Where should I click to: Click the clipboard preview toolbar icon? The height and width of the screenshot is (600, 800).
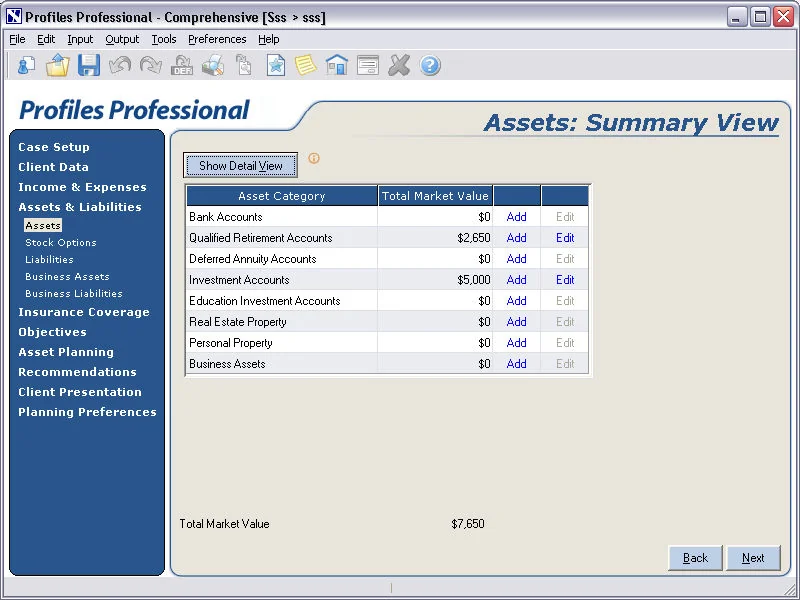pyautogui.click(x=244, y=65)
